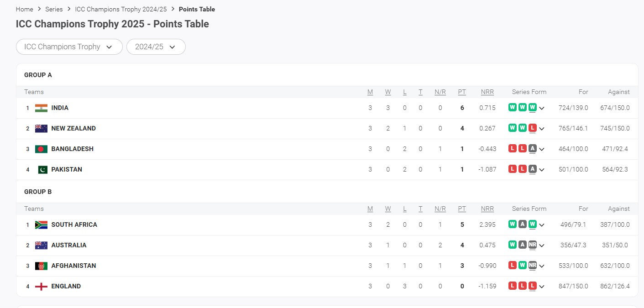Click the India flag icon

click(x=41, y=108)
